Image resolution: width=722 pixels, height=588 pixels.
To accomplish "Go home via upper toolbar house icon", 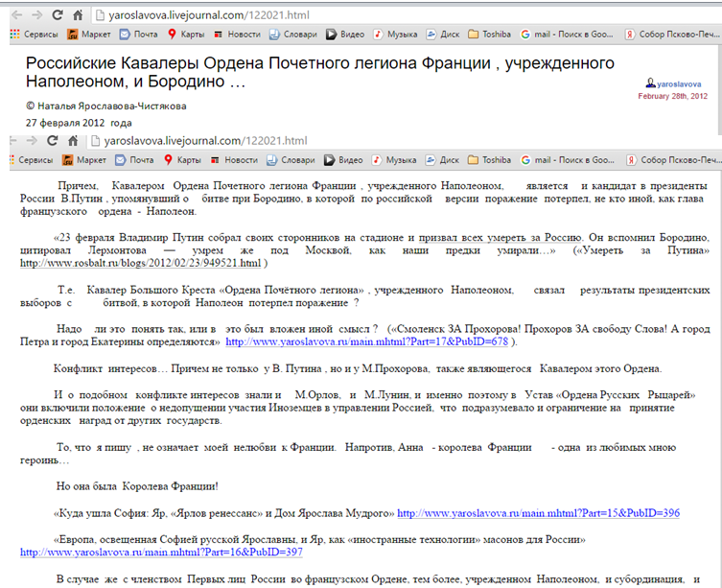I will (x=78, y=15).
